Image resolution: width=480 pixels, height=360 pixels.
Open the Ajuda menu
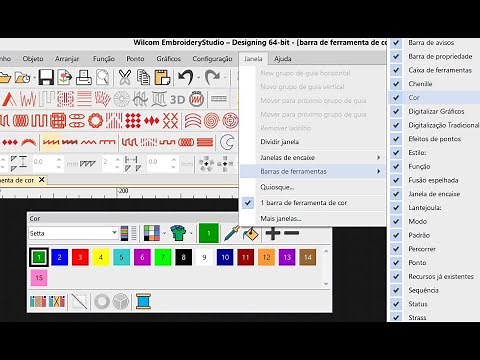tap(283, 59)
